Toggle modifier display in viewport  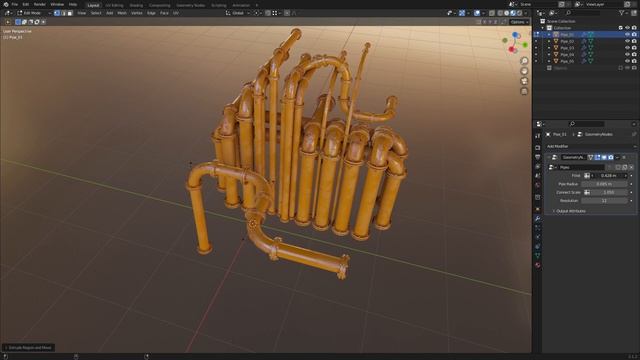click(604, 157)
